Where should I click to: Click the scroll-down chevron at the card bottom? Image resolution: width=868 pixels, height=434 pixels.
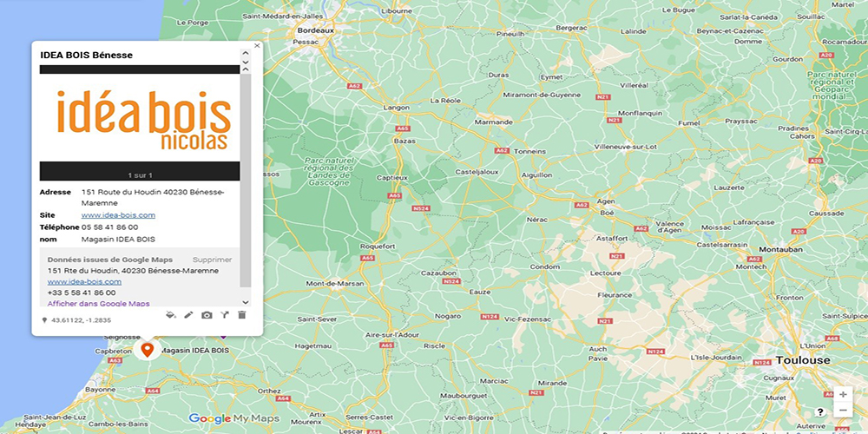(x=246, y=302)
